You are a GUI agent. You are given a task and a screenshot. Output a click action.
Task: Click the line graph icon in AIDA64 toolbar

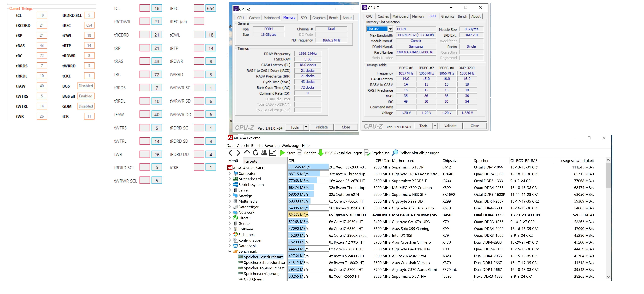coord(273,153)
